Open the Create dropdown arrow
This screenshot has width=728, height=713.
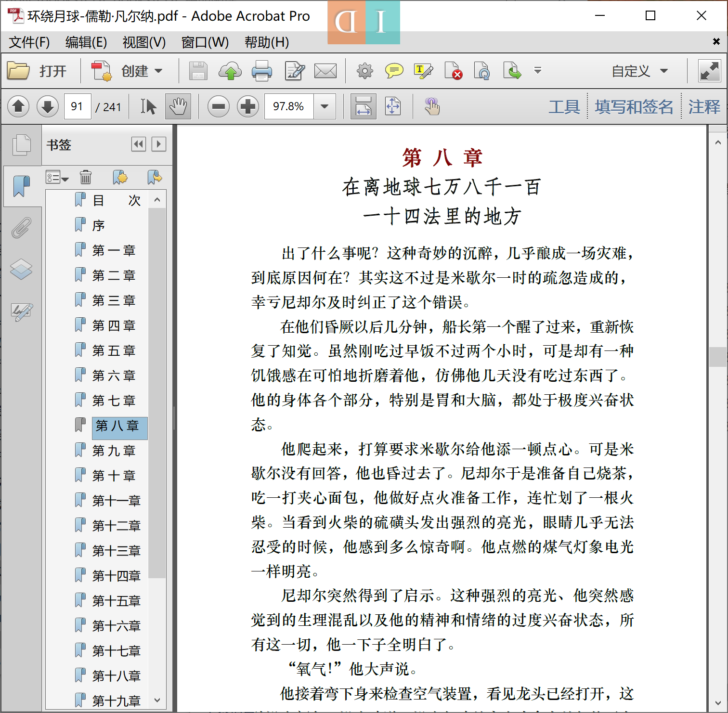[158, 71]
